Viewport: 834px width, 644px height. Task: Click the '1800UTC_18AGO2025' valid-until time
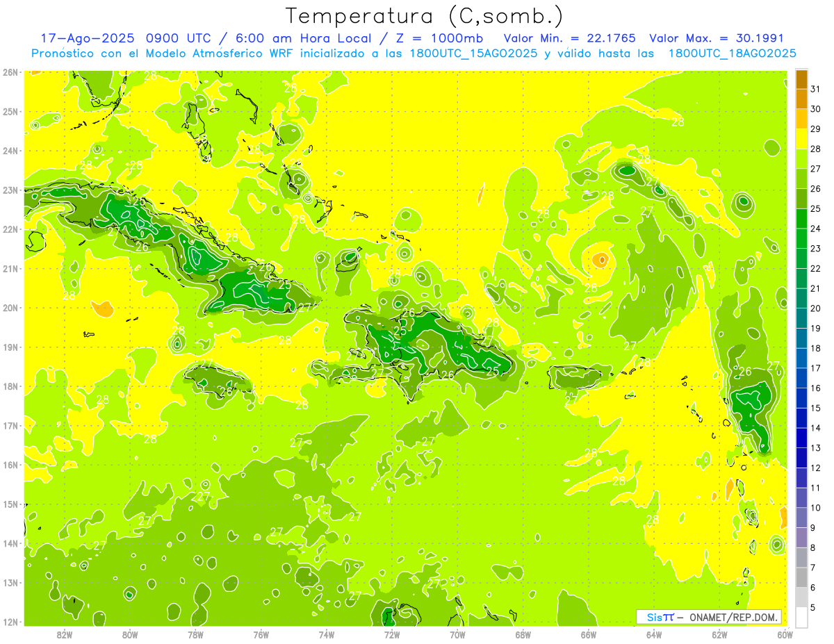point(732,53)
